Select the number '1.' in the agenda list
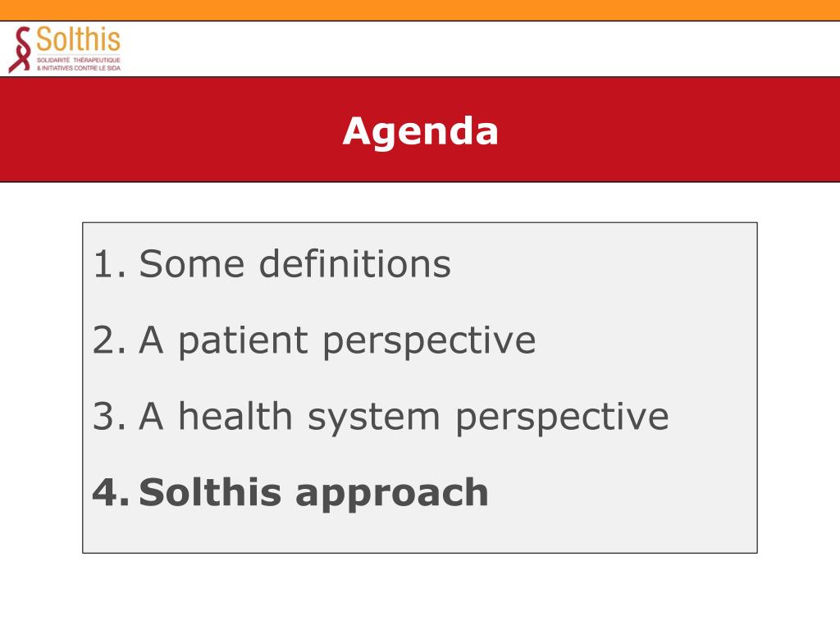The image size is (840, 630). [110, 264]
